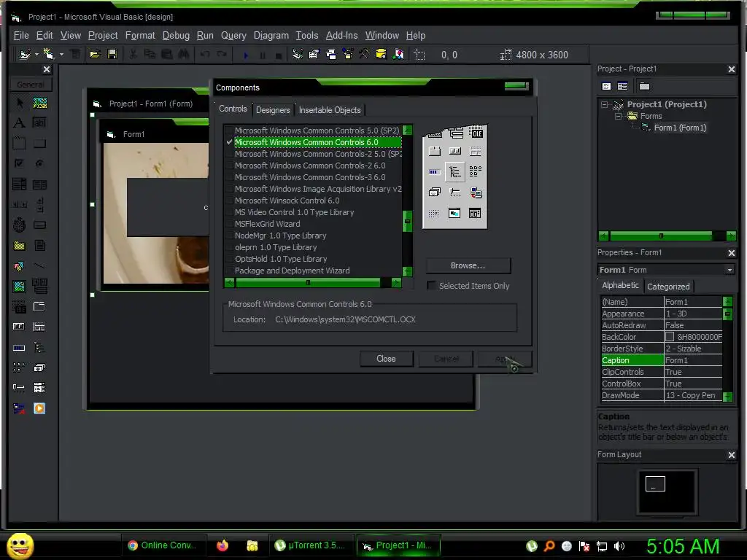This screenshot has height=560, width=747.
Task: Switch to the Insertable Objects tab
Action: tap(330, 110)
